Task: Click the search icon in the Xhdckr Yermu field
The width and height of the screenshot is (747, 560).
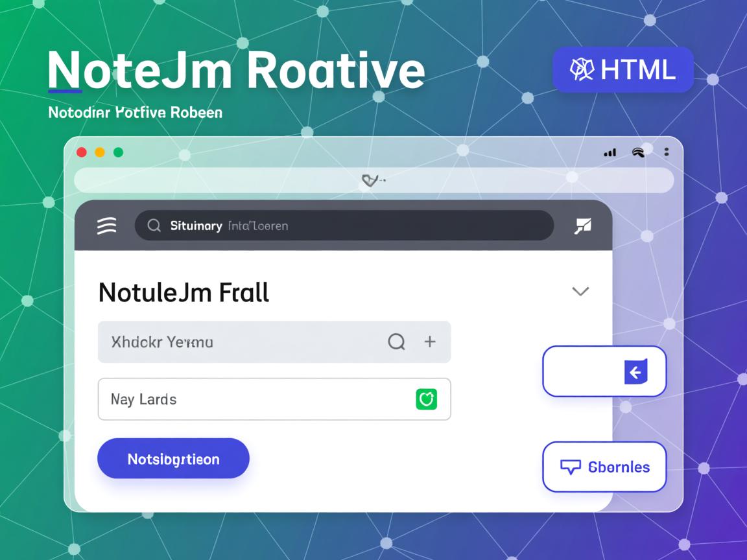Action: tap(396, 342)
